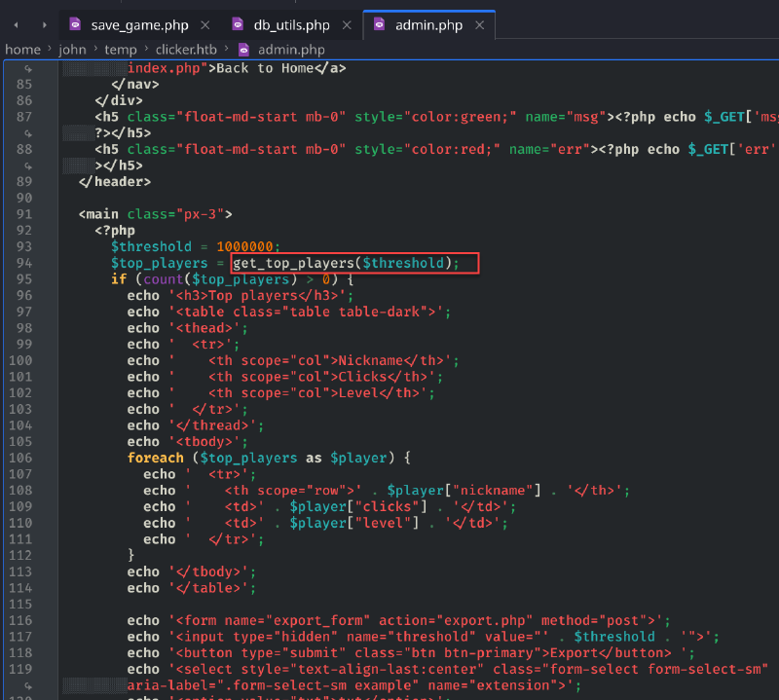Click the PHP icon on save_game.php tab

[75, 23]
